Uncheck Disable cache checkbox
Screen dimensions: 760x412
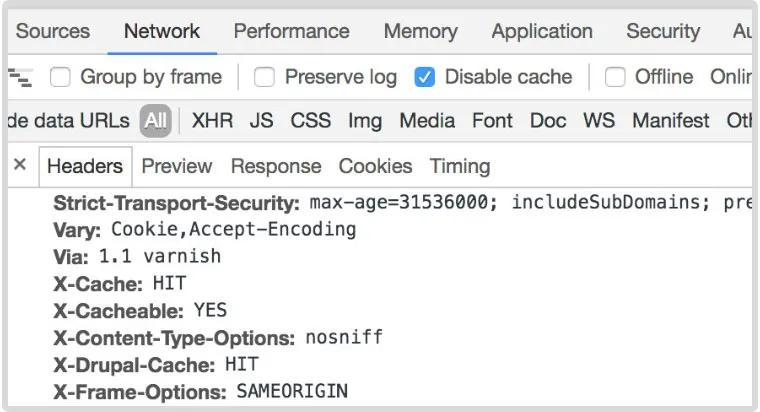click(x=425, y=77)
